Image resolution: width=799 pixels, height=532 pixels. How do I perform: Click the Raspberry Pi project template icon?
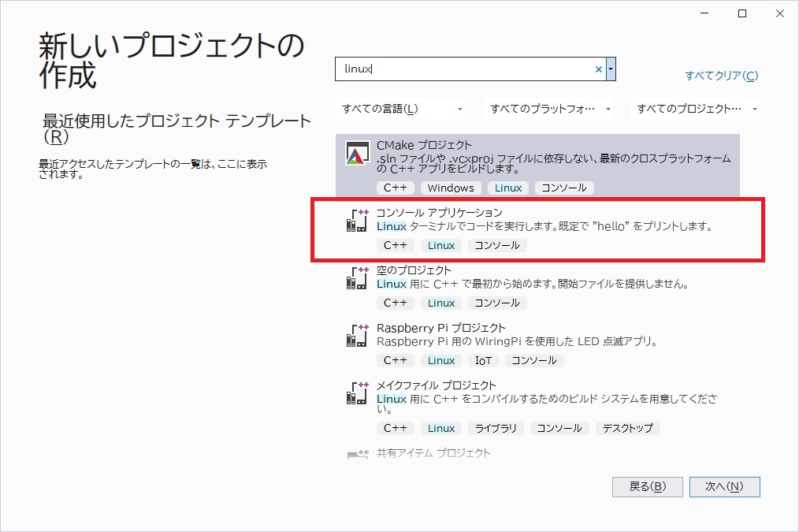click(x=357, y=335)
